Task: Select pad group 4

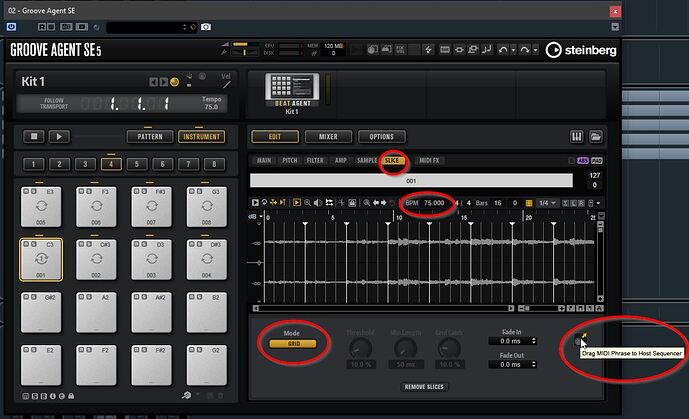Action: click(x=111, y=164)
